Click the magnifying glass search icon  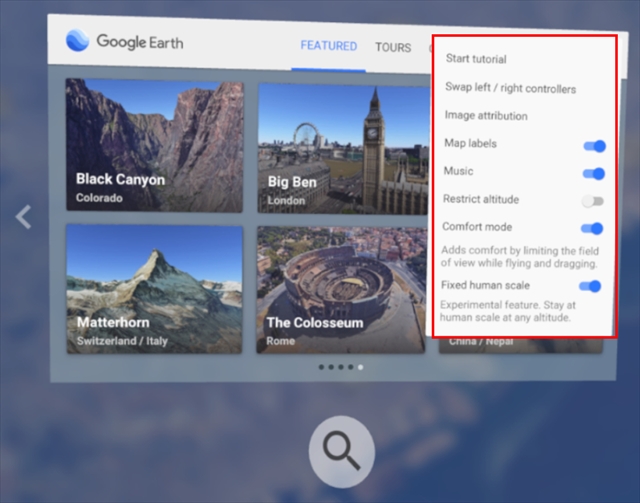tap(341, 451)
